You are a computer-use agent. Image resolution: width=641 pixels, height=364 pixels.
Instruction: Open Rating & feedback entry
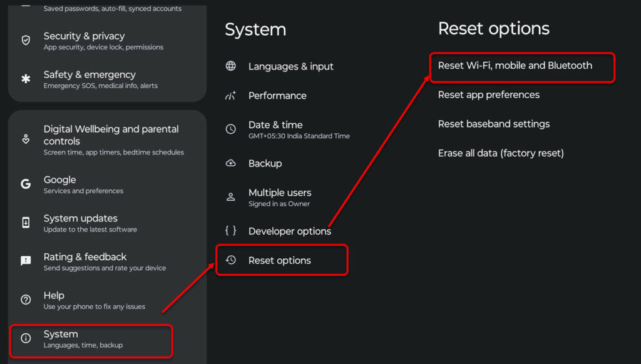[x=107, y=261]
